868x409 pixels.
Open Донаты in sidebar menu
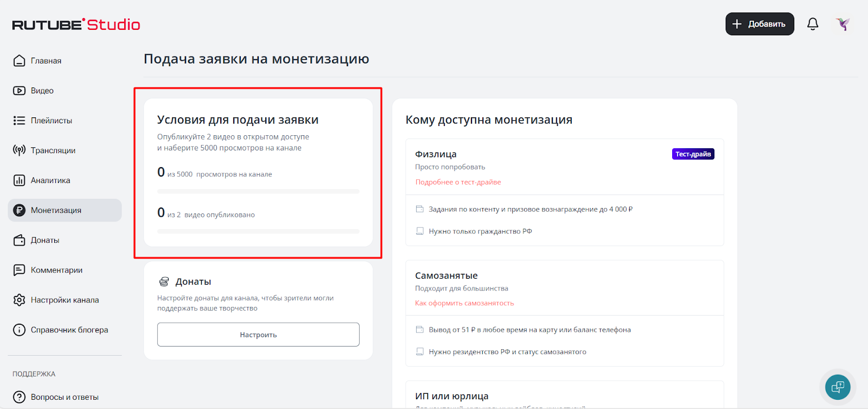(65, 240)
